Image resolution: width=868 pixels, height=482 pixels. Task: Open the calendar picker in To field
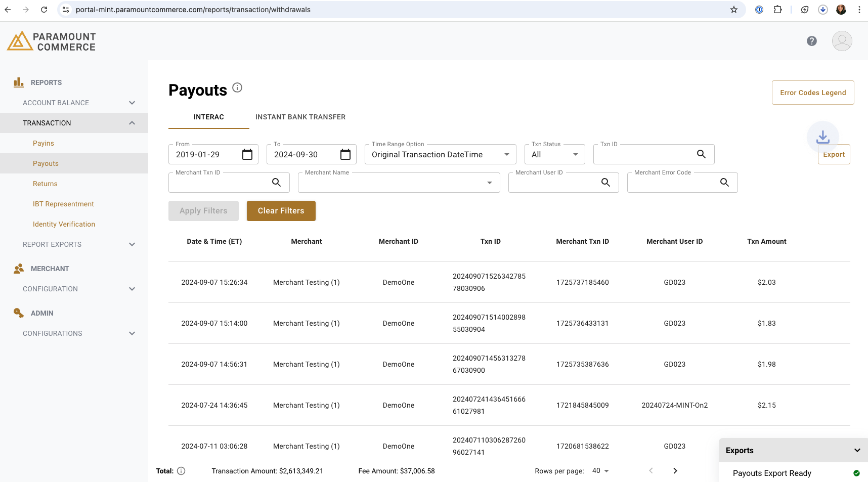pos(345,154)
